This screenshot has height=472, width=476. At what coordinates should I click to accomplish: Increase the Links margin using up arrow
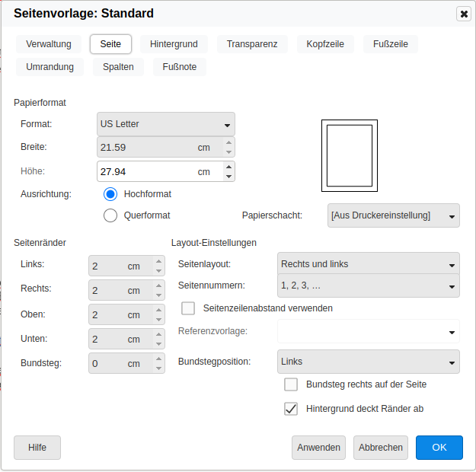158,261
